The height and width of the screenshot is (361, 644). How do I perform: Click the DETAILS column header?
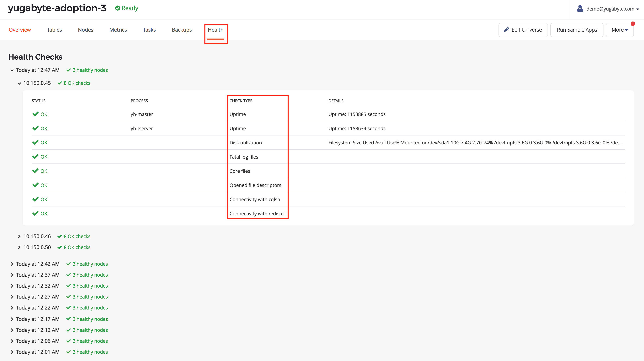point(336,101)
